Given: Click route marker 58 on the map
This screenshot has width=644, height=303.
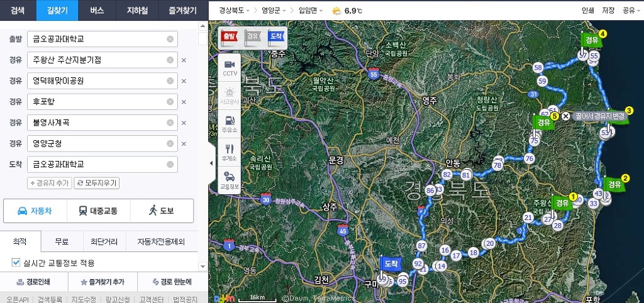Looking at the screenshot, I should (x=538, y=68).
